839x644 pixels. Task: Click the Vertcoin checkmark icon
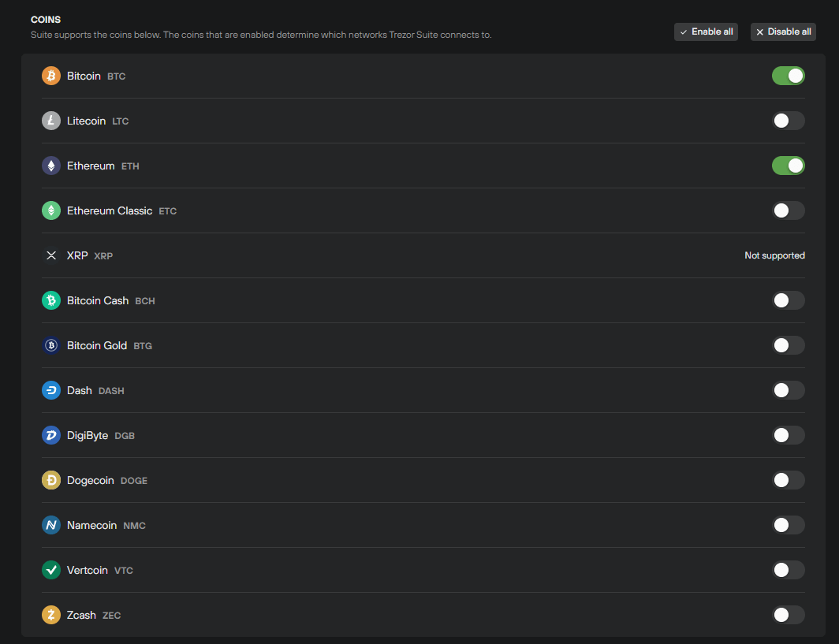[x=50, y=570]
